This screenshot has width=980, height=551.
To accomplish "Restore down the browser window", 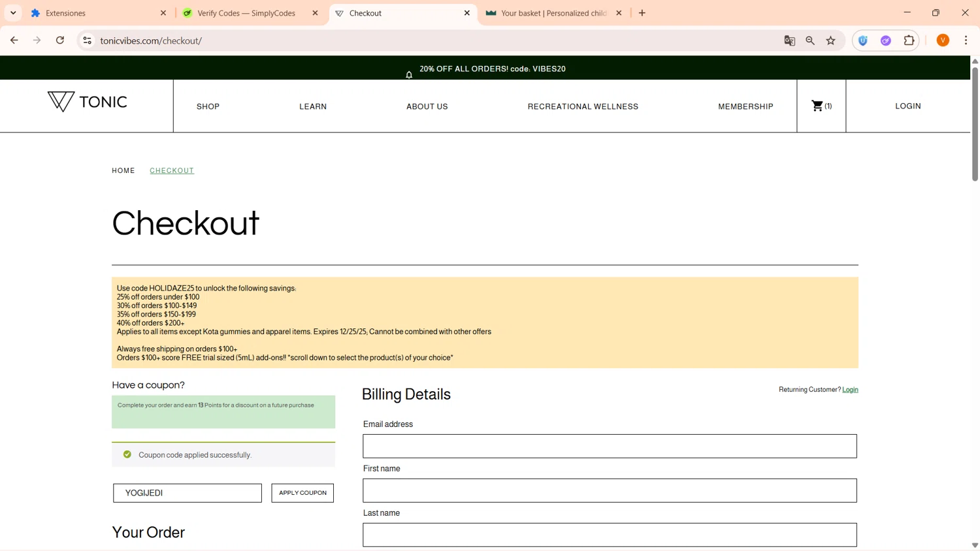I will click(x=936, y=13).
